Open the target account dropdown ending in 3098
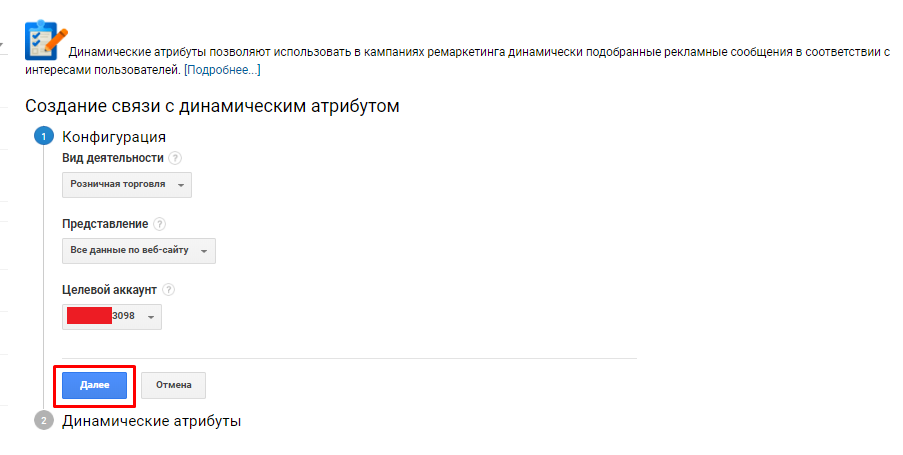This screenshot has width=903, height=455. tap(112, 316)
